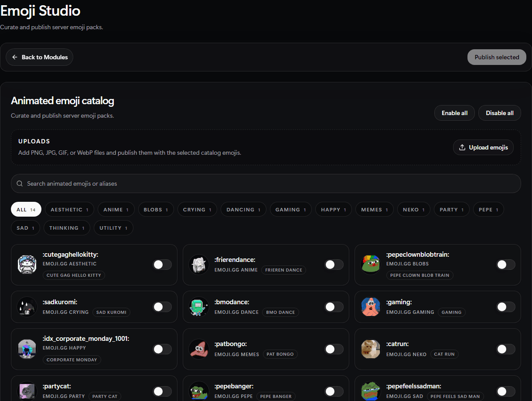
Task: Filter by the ANIME category
Action: click(x=116, y=210)
